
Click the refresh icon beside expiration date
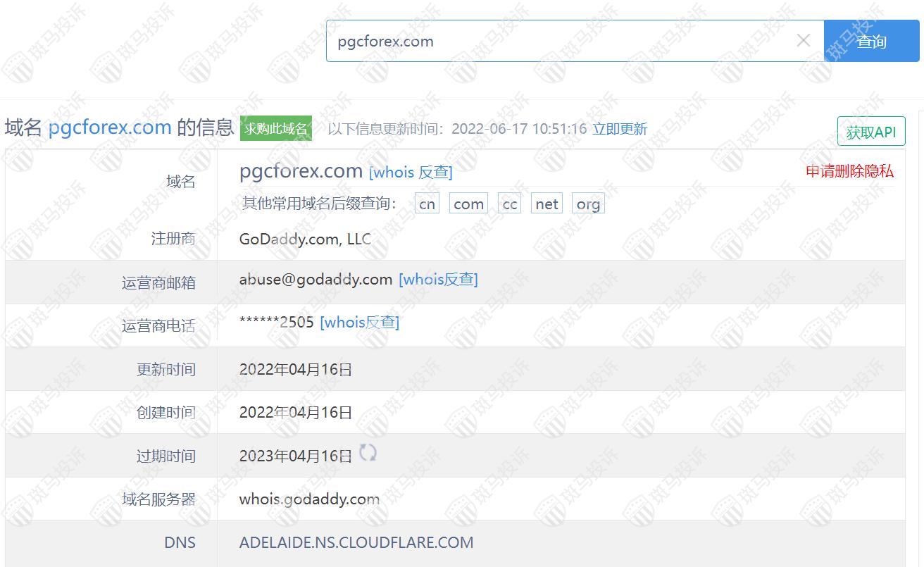tap(368, 453)
